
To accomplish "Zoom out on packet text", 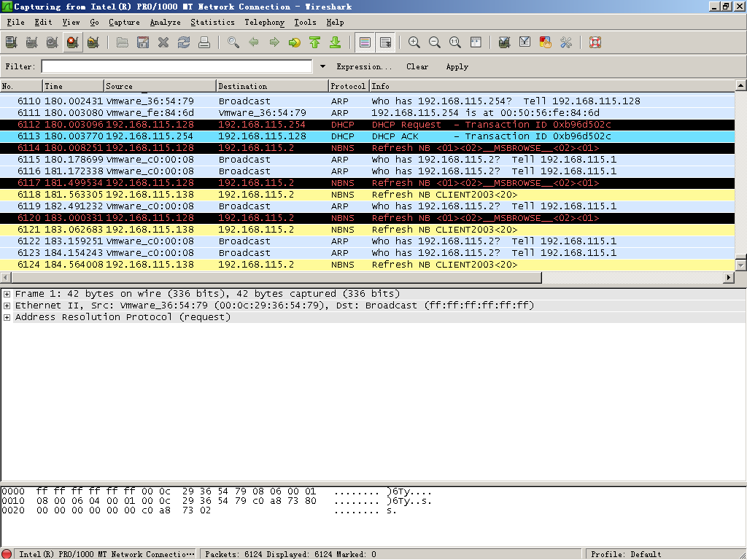I will [435, 42].
